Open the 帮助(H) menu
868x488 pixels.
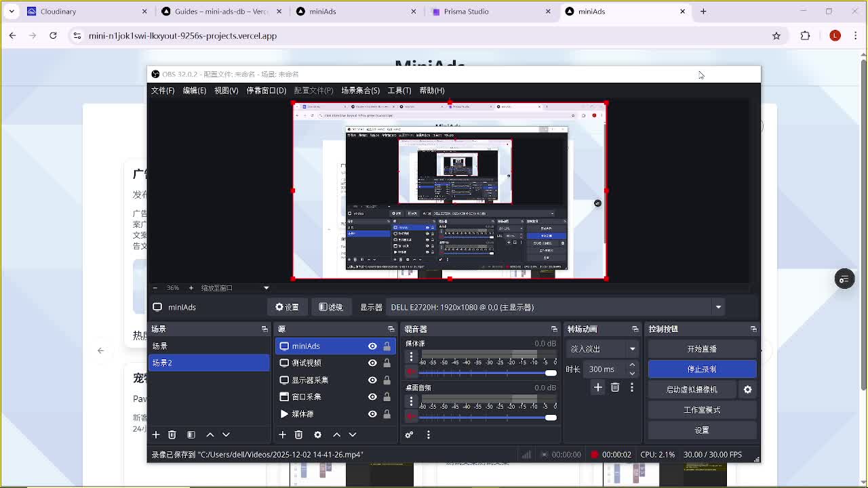(432, 90)
